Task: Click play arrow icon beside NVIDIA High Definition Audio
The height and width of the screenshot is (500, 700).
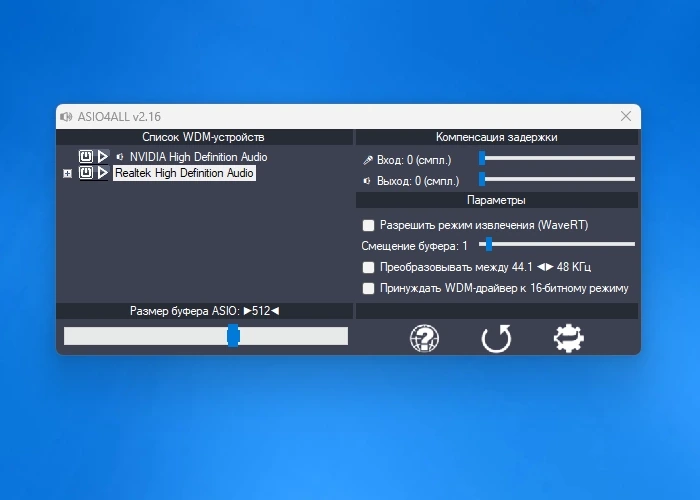Action: pos(103,156)
